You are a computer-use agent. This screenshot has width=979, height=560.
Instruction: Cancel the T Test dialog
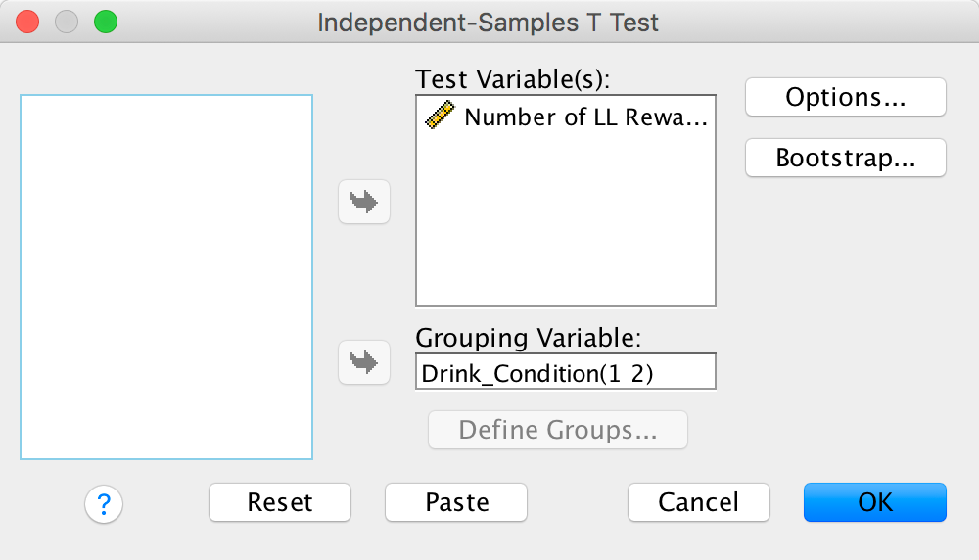pyautogui.click(x=699, y=502)
